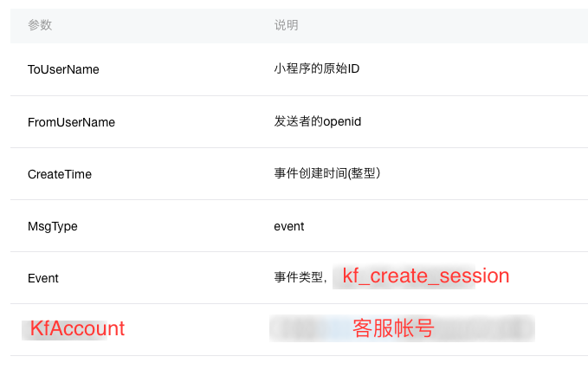This screenshot has height=376, width=588.
Task: Click the Event parameter name
Action: click(x=43, y=278)
